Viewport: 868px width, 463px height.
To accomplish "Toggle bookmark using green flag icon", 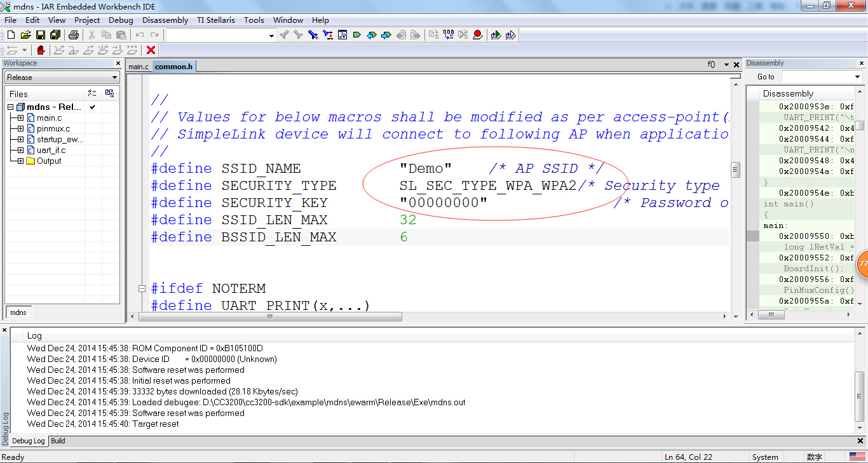I will tap(357, 35).
